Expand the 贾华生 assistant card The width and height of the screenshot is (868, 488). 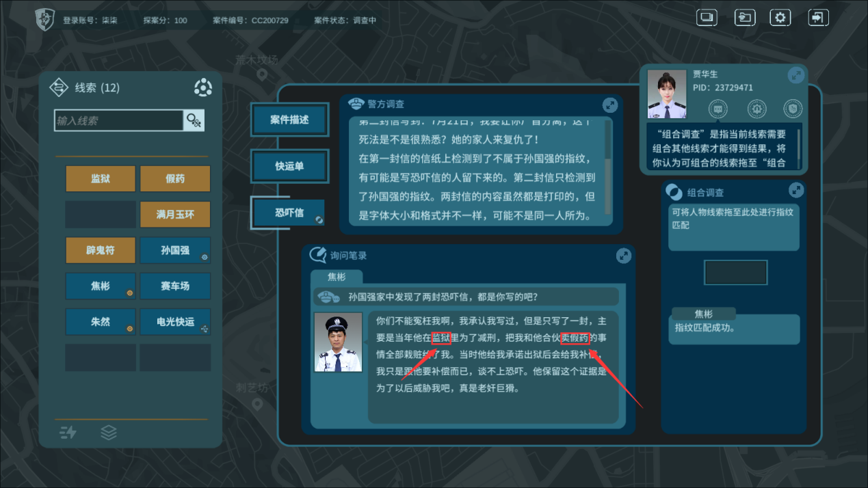796,75
